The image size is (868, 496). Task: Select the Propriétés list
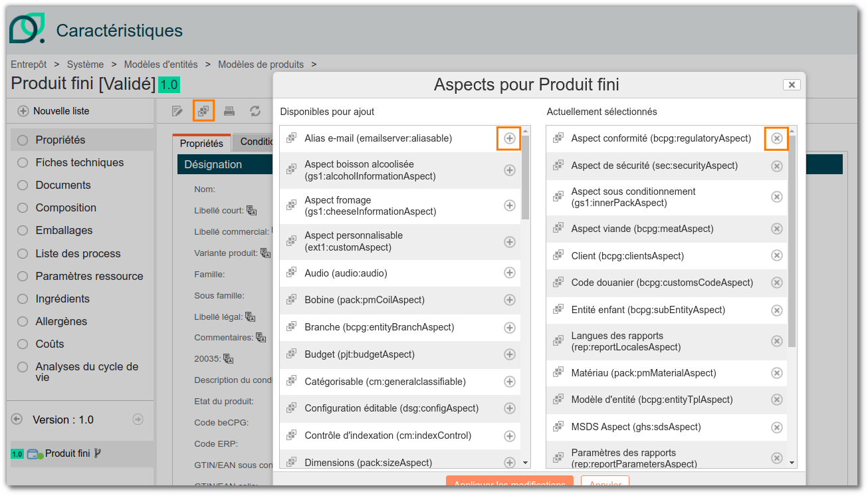[x=80, y=140]
